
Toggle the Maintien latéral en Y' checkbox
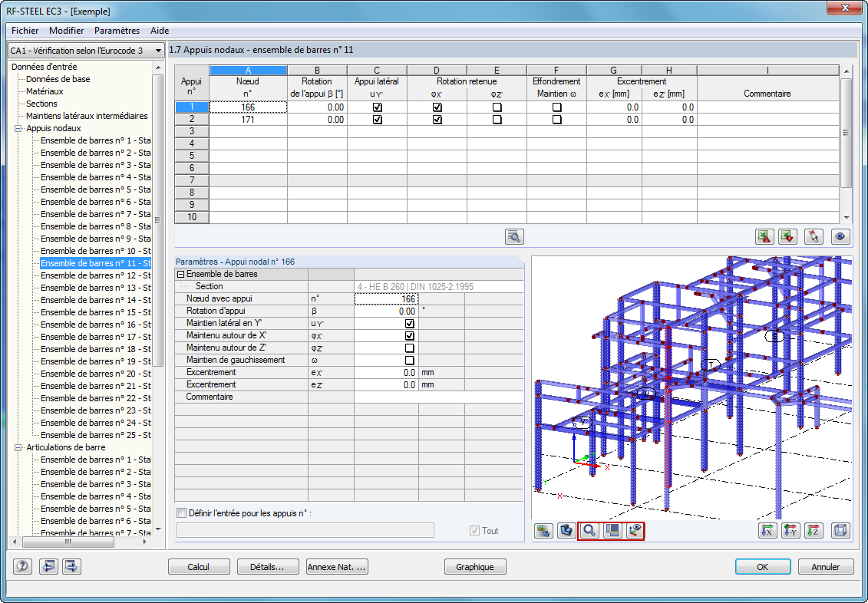click(410, 324)
